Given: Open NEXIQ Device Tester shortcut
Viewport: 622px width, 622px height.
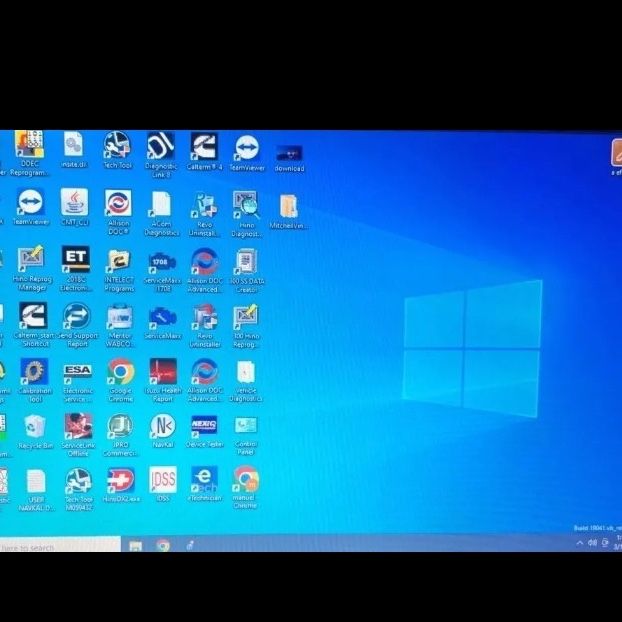Looking at the screenshot, I should tap(205, 431).
